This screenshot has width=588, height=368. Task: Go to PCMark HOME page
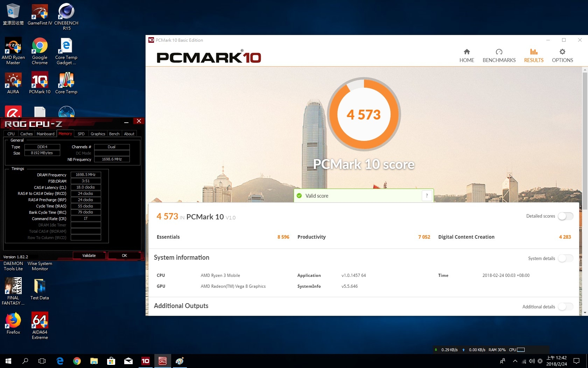tap(467, 56)
